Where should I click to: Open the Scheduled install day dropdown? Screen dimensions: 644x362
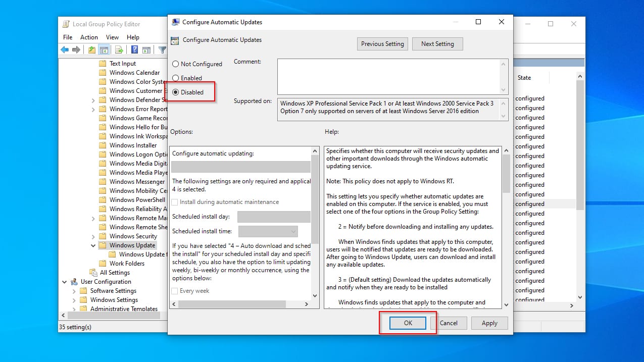274,217
